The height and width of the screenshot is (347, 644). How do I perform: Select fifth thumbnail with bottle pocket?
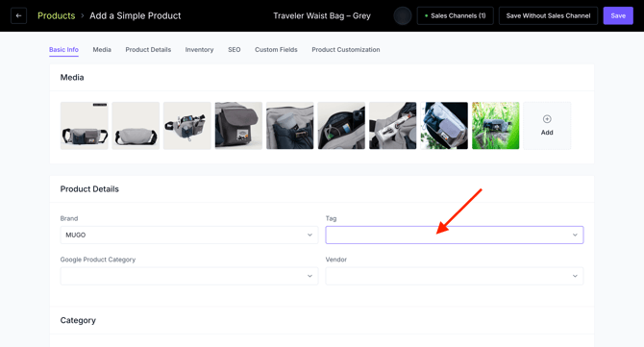[x=290, y=126]
